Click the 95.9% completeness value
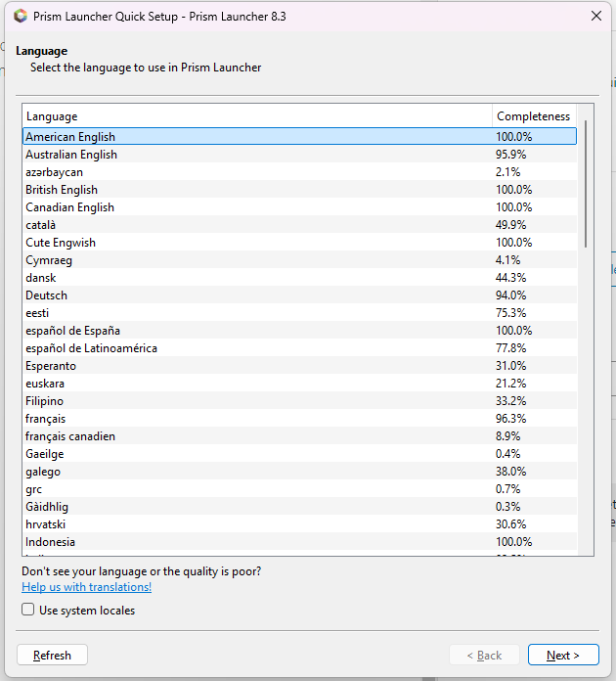The width and height of the screenshot is (616, 681). [511, 155]
